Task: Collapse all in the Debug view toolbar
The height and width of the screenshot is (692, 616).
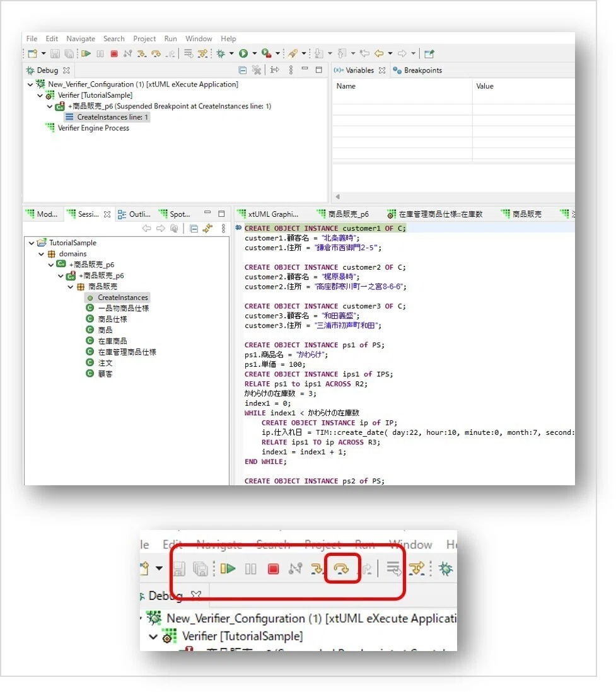Action: click(x=242, y=70)
